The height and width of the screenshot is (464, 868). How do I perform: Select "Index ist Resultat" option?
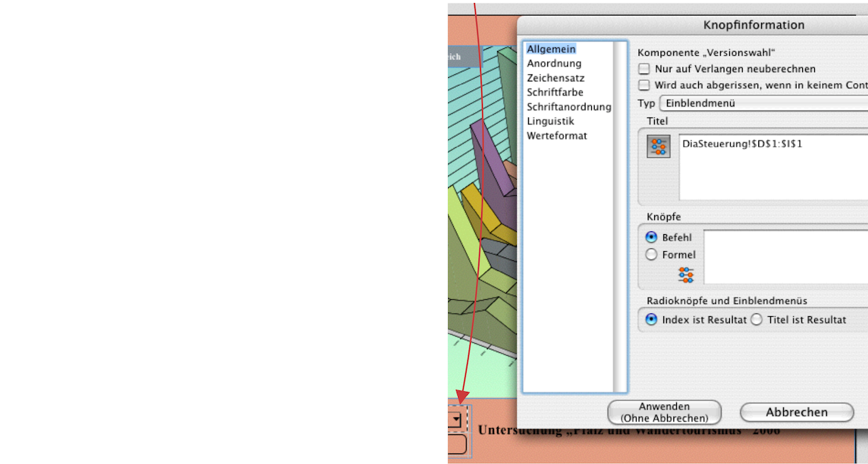click(x=651, y=320)
